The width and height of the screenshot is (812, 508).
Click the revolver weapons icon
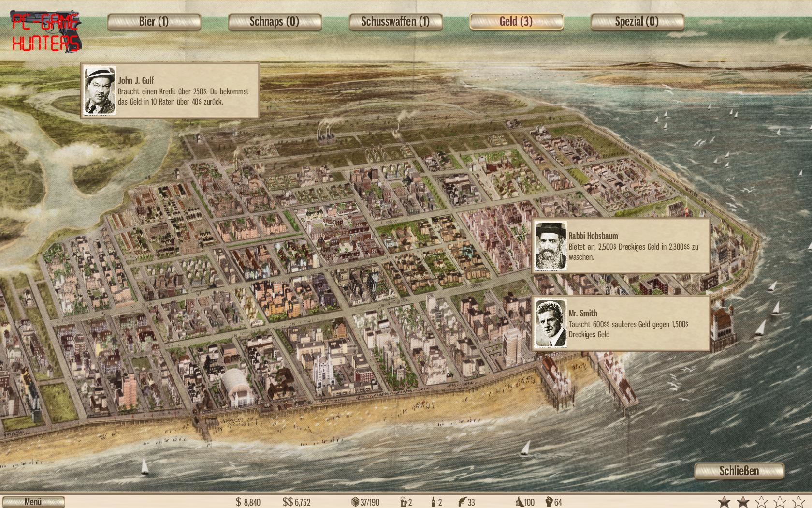click(x=462, y=502)
